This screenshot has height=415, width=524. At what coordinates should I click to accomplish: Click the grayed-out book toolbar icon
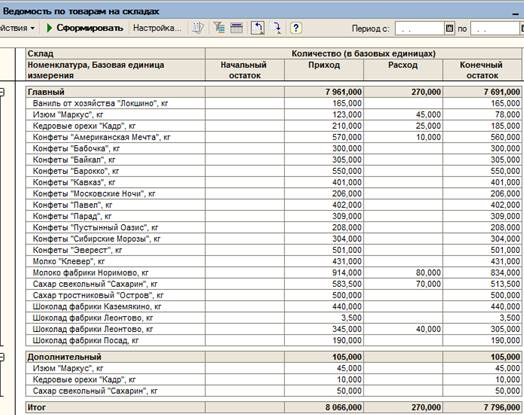[x=198, y=28]
